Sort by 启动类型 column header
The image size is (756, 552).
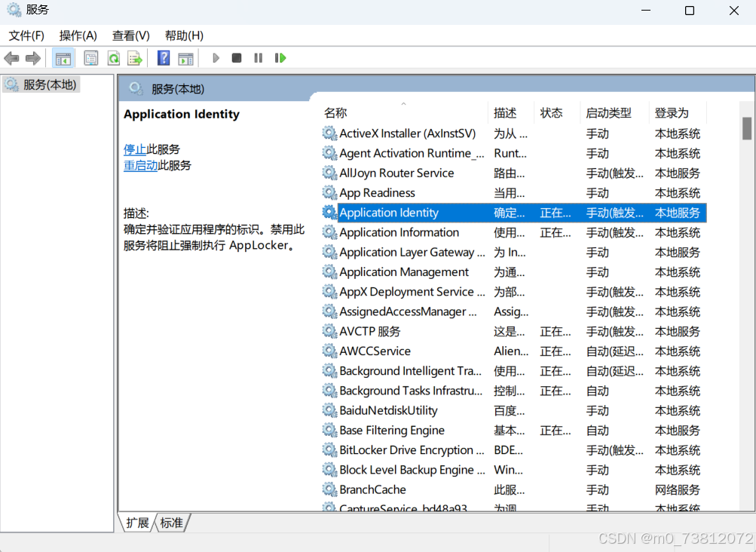point(608,113)
